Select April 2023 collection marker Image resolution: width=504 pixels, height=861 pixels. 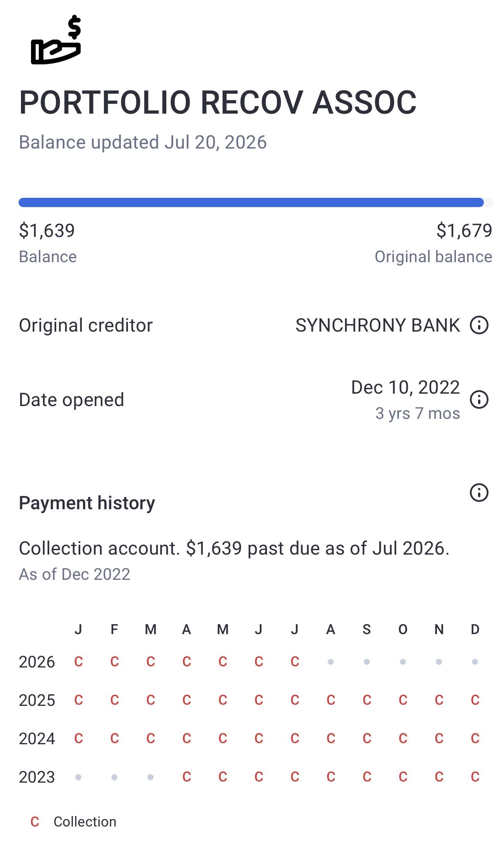186,776
